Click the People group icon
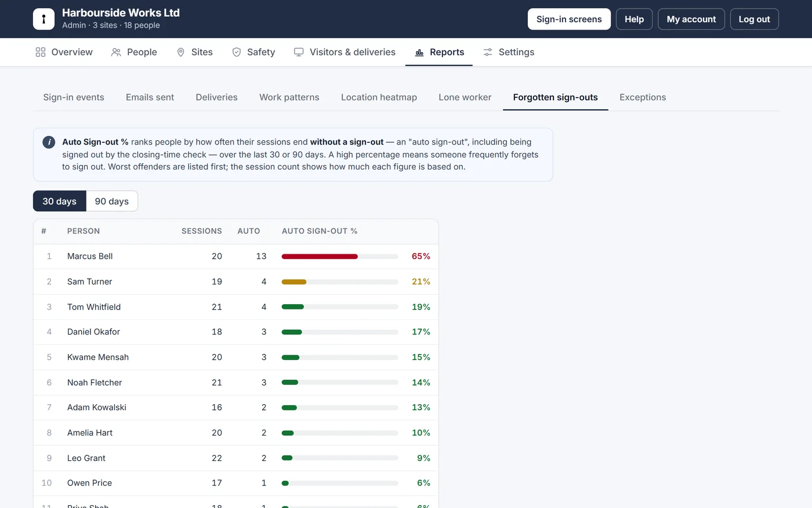The image size is (812, 508). (x=116, y=52)
